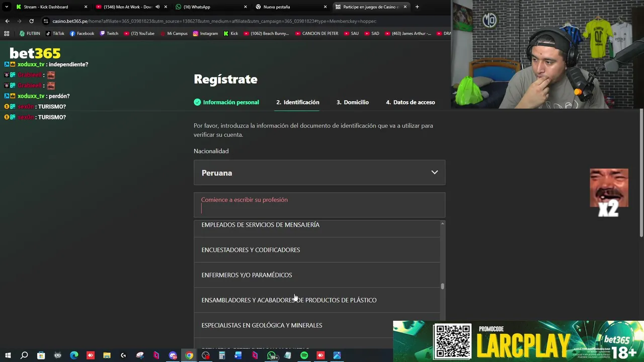
Task: Click the LARCPLAY promo QR code
Action: pos(453,341)
